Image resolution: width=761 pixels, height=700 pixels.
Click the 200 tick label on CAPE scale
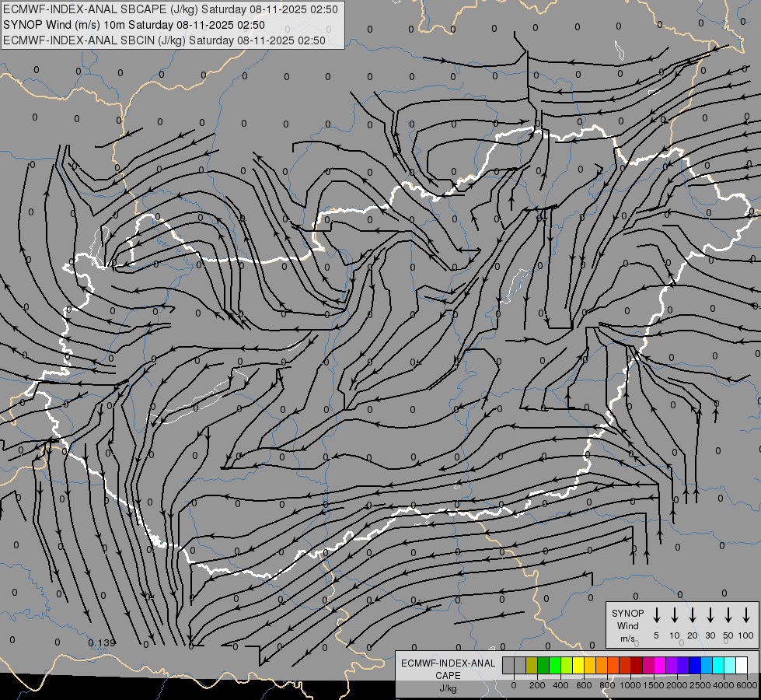click(537, 685)
